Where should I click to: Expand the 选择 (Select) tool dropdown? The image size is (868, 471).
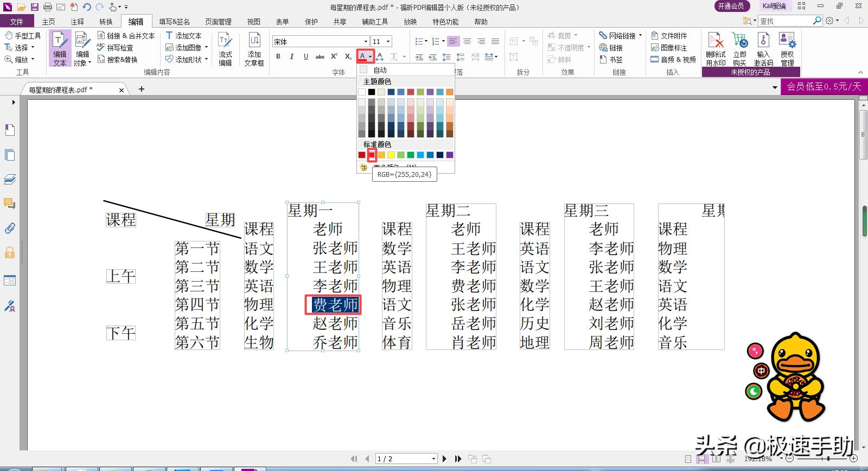point(33,48)
